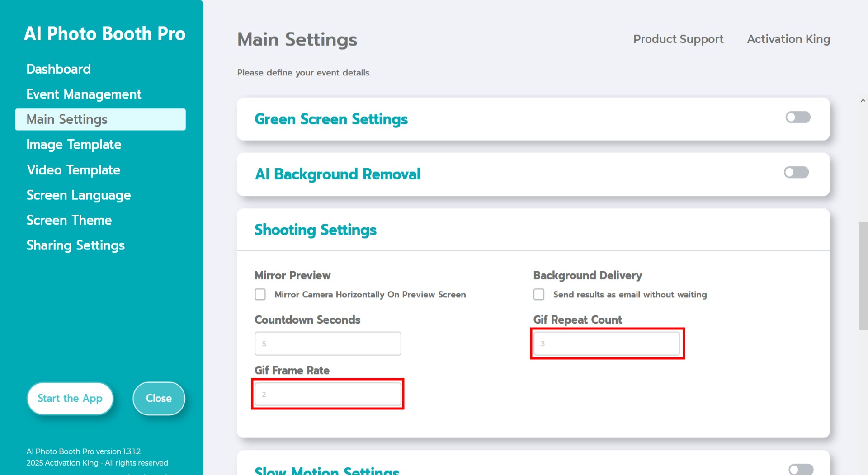868x475 pixels.
Task: Open Sharing Settings page
Action: tap(75, 245)
